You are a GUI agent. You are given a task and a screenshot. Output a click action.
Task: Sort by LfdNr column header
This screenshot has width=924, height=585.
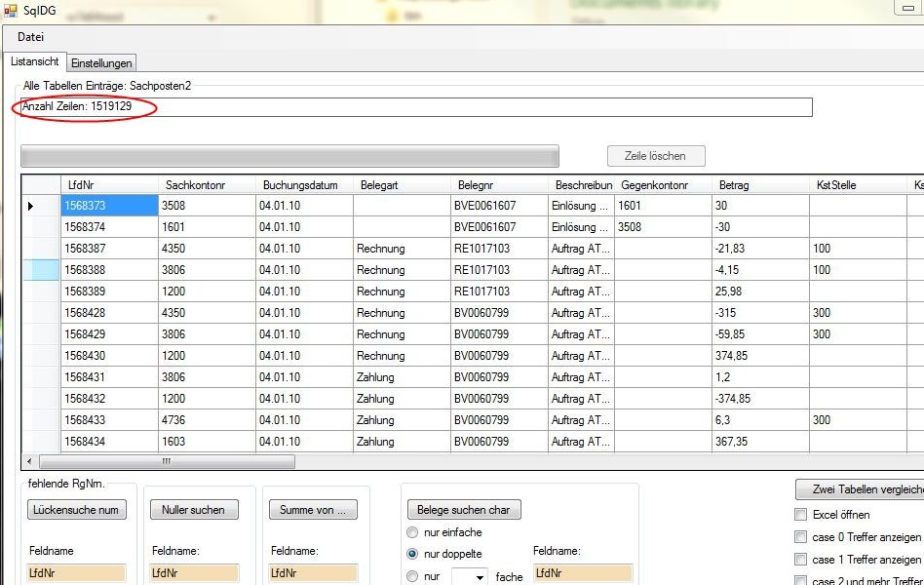pos(109,185)
